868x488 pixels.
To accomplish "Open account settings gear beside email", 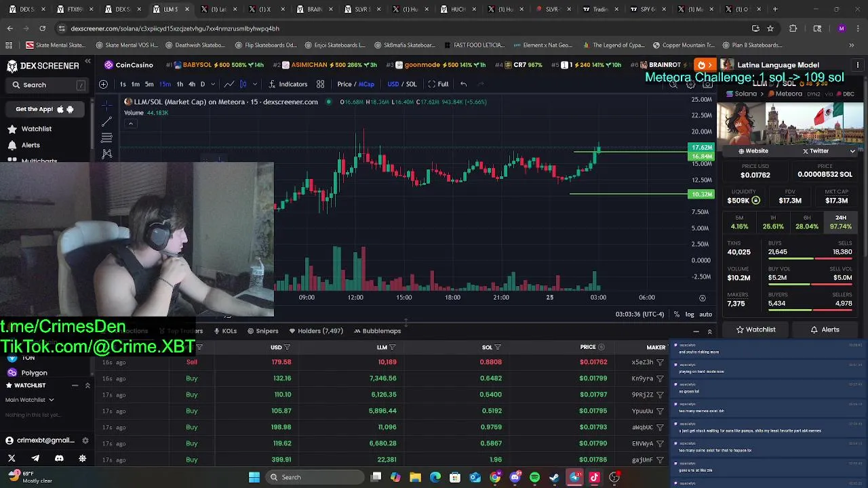I will pos(85,441).
